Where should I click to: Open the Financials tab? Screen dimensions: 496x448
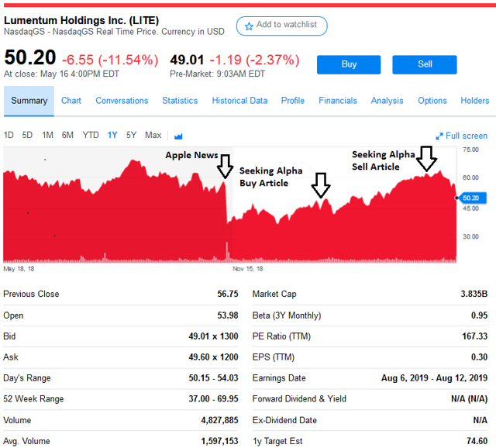click(338, 101)
